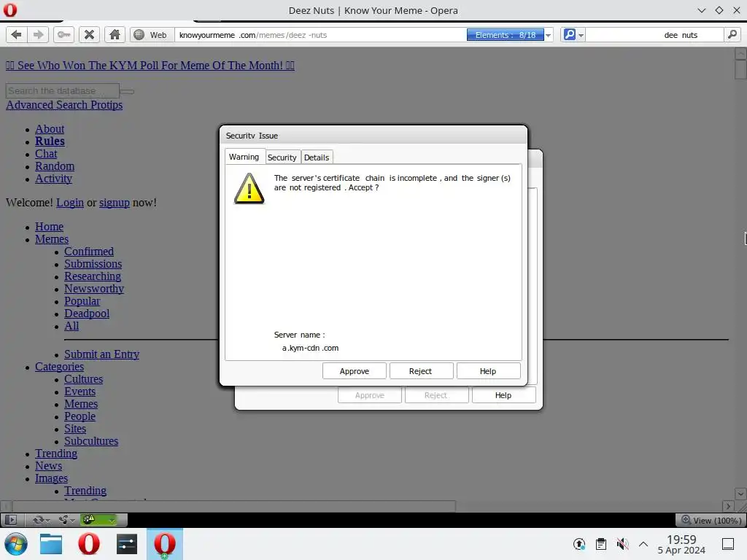Approve the certificate in front dialog
747x560 pixels.
tap(355, 371)
